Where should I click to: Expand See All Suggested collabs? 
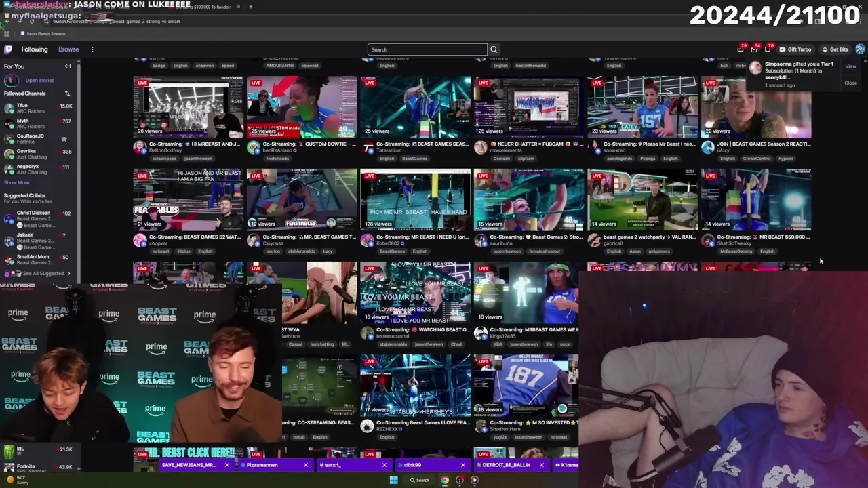pos(43,273)
